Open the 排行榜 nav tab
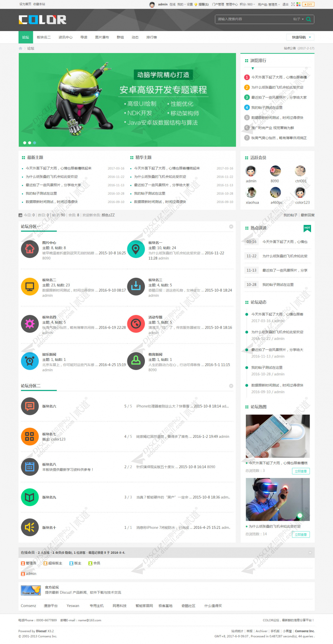 click(151, 37)
